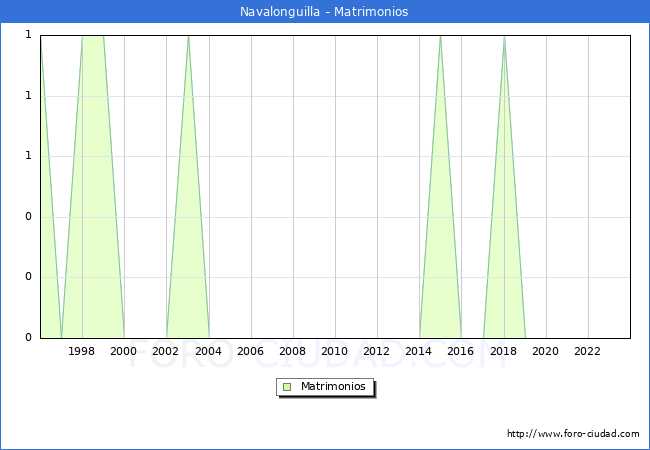Click the 2015 peak in the chart
Image resolution: width=650 pixels, height=450 pixels.
pos(440,40)
